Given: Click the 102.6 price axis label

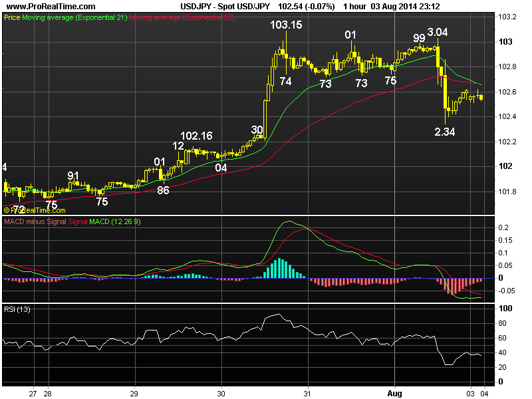Looking at the screenshot, I should 507,92.
